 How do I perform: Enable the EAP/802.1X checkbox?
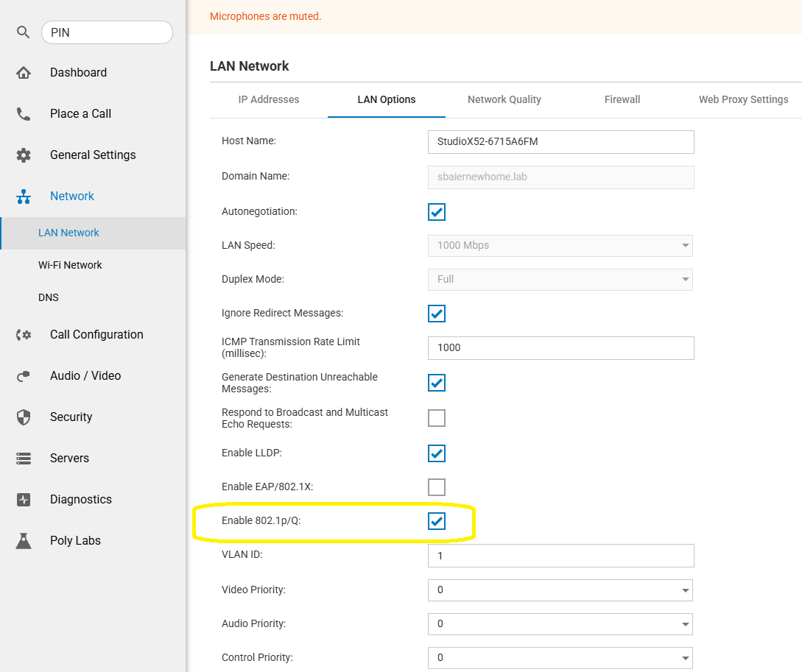[x=436, y=487]
